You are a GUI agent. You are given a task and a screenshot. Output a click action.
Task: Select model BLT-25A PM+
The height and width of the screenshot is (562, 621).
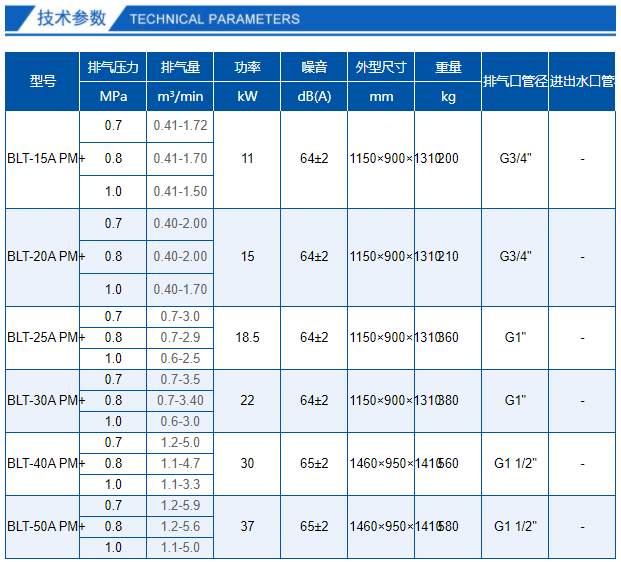pos(46,337)
